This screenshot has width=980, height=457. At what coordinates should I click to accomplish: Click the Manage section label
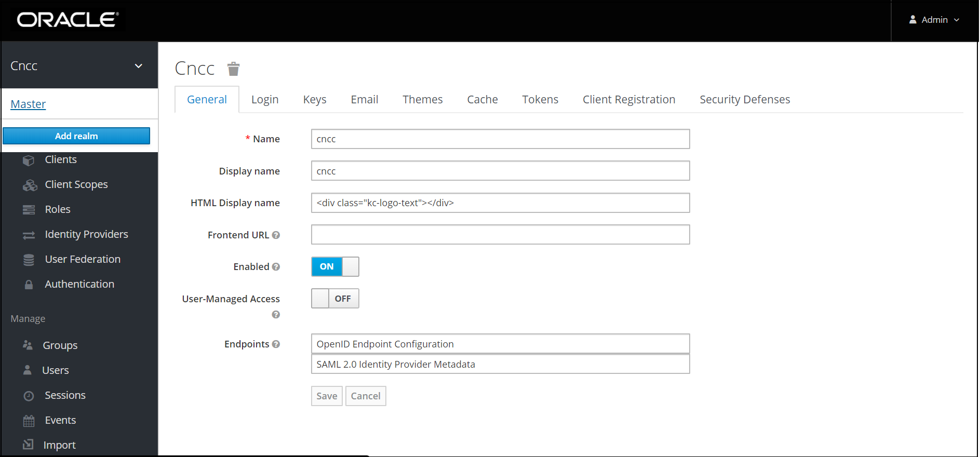[x=28, y=319]
